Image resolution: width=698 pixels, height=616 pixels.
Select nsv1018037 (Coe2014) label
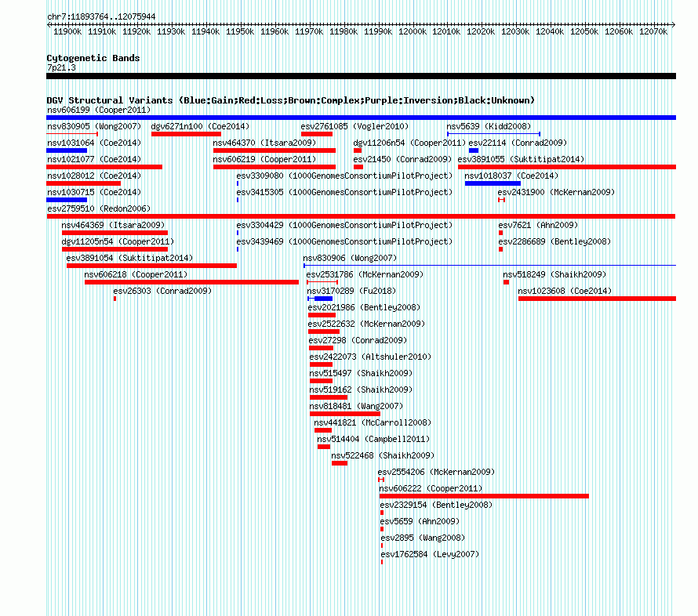[511, 176]
